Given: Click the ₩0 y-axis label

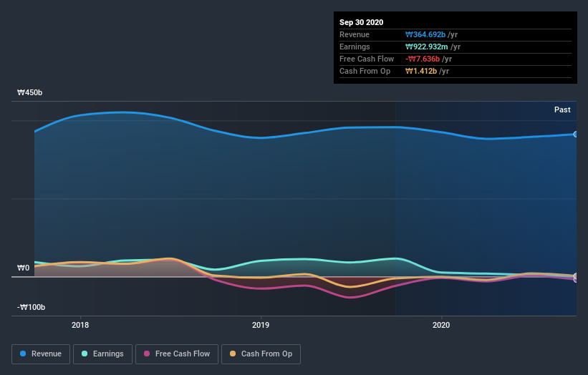Looking at the screenshot, I should pyautogui.click(x=23, y=268).
